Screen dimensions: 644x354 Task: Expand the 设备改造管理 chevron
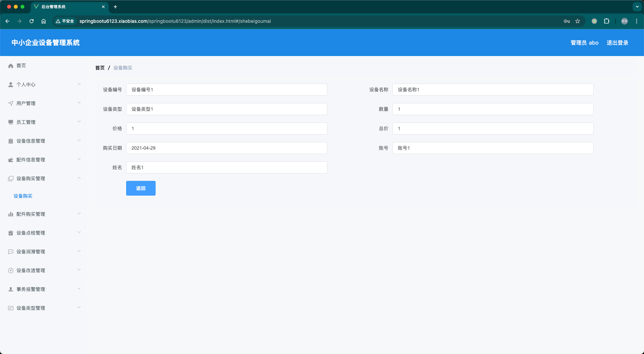pyautogui.click(x=79, y=270)
